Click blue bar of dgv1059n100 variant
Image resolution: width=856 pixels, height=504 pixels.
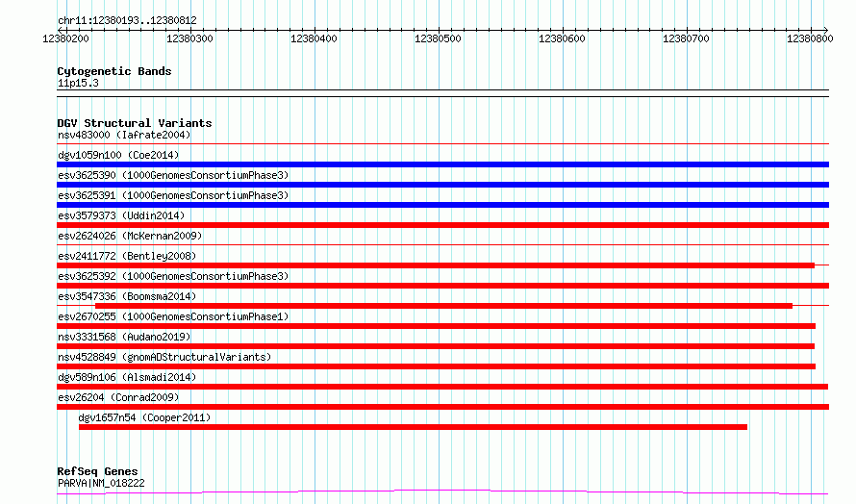442,164
